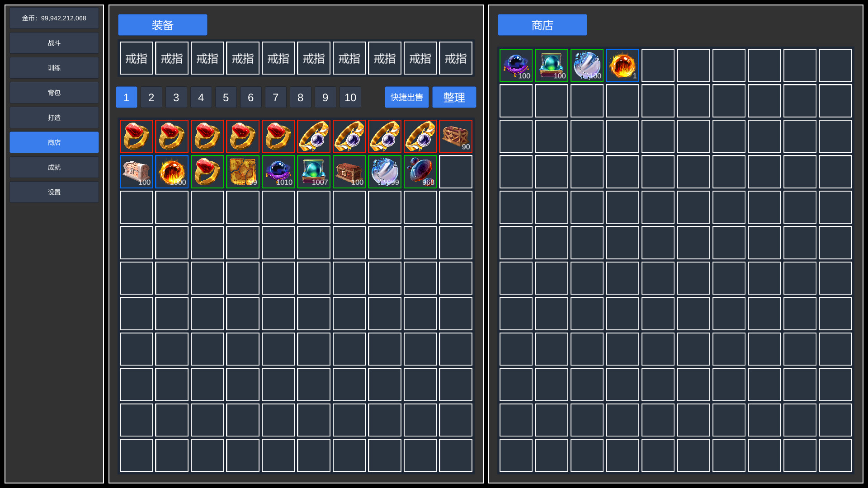Open the 打造 crafting menu
Viewport: 868px width, 488px height.
point(54,117)
